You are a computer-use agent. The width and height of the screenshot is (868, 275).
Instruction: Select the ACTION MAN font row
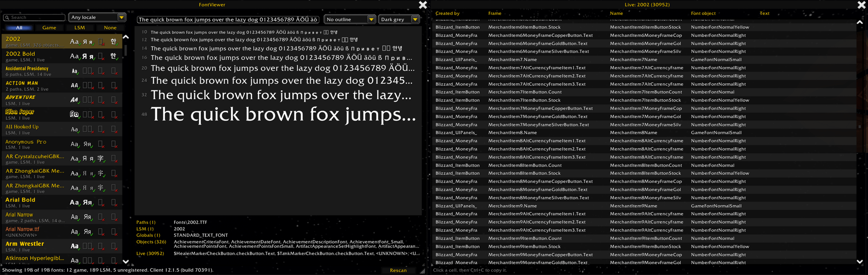62,86
